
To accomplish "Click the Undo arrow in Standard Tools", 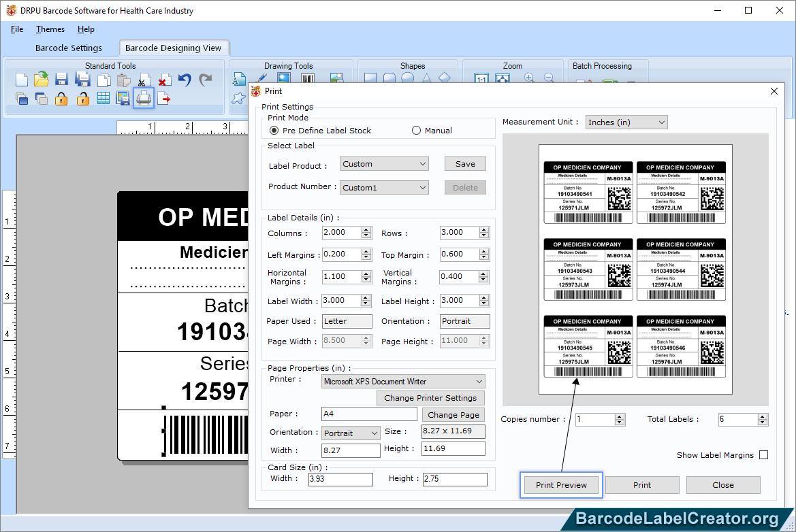I will (x=184, y=79).
